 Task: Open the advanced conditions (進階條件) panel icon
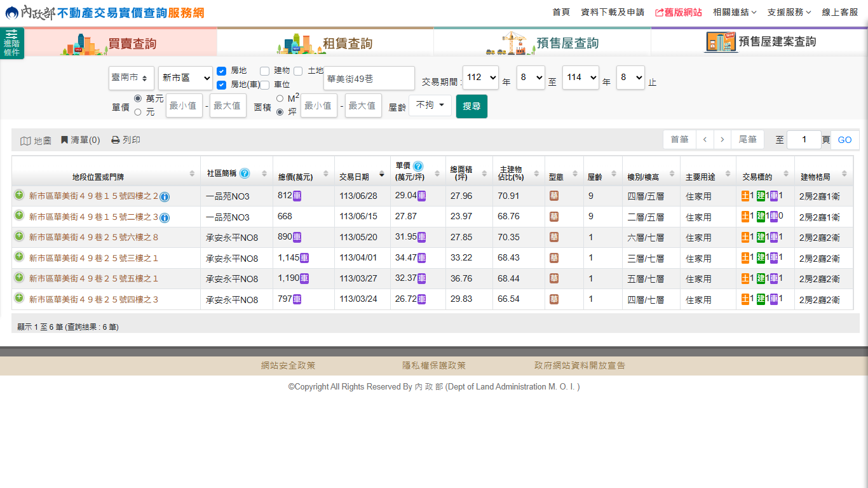click(x=11, y=43)
